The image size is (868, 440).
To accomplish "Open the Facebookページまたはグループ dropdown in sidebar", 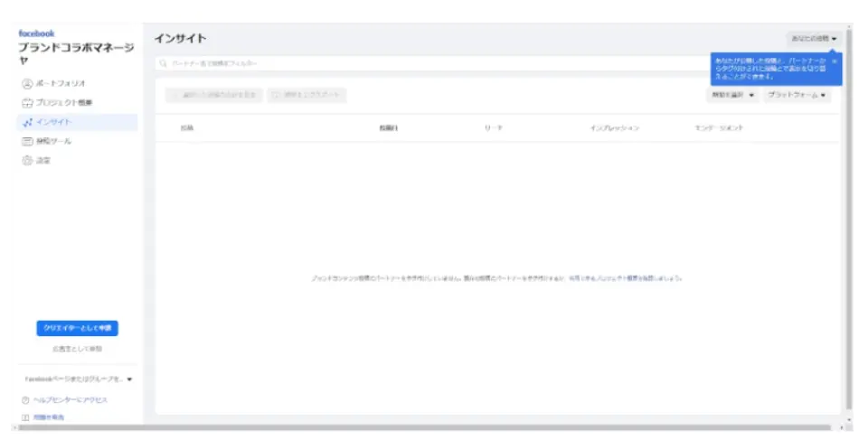I will tap(78, 379).
